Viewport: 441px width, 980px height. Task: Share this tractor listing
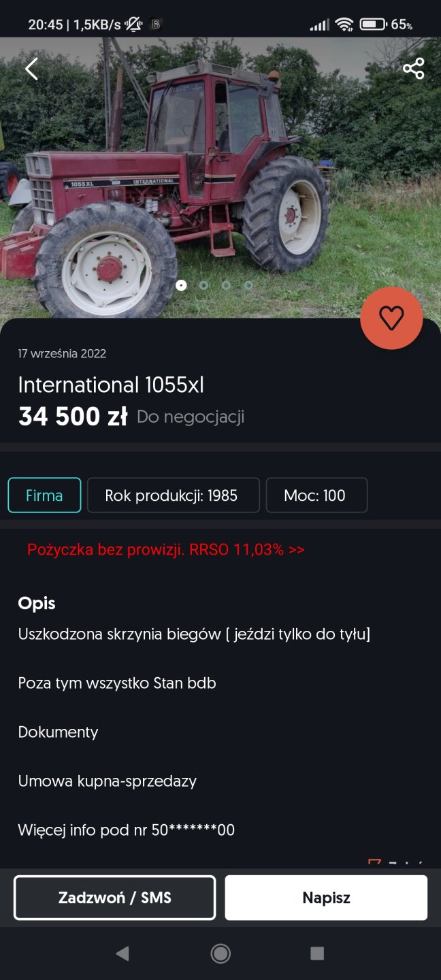pyautogui.click(x=413, y=69)
